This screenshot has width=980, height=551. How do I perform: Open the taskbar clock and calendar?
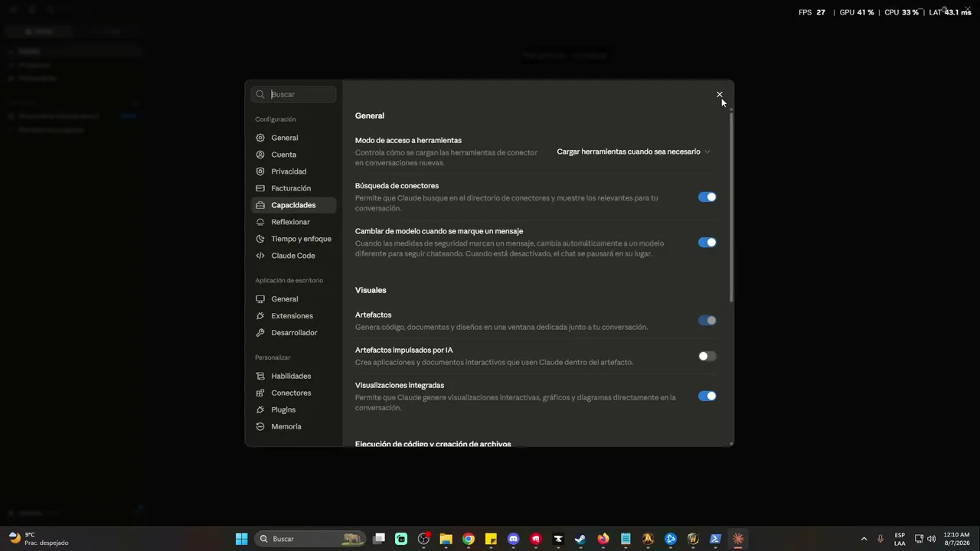(x=957, y=539)
